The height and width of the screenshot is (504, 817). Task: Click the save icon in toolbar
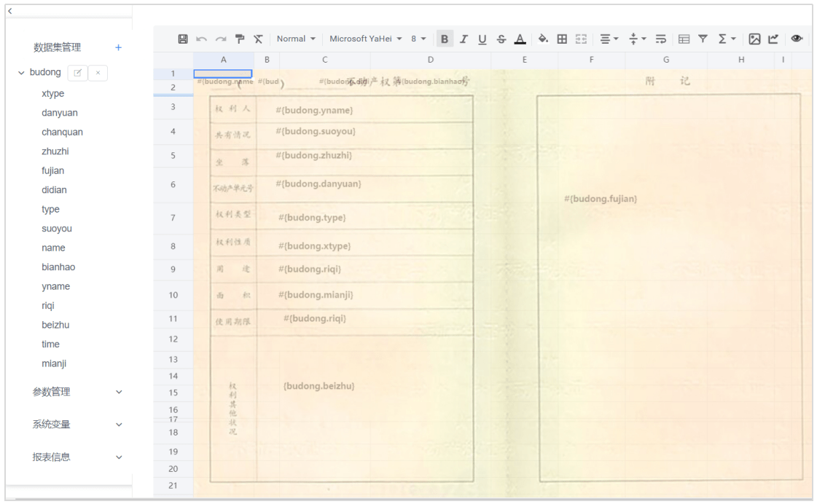pyautogui.click(x=183, y=39)
